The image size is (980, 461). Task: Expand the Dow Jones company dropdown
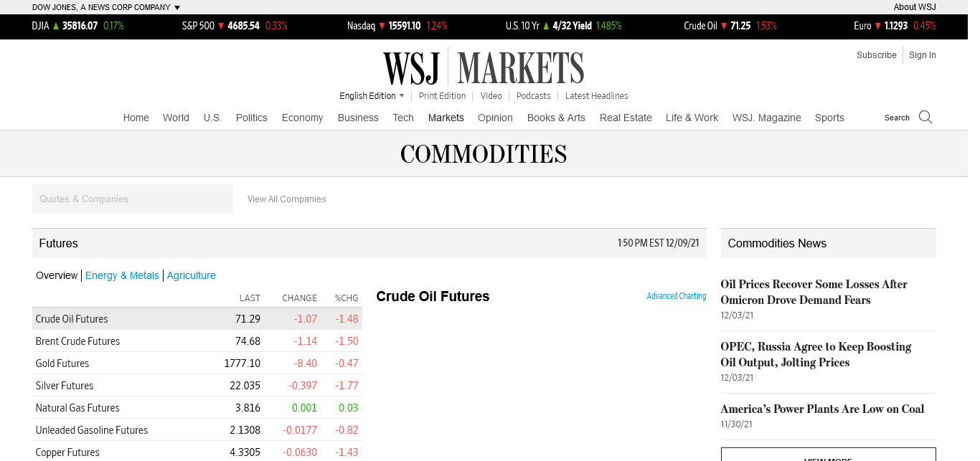(177, 7)
